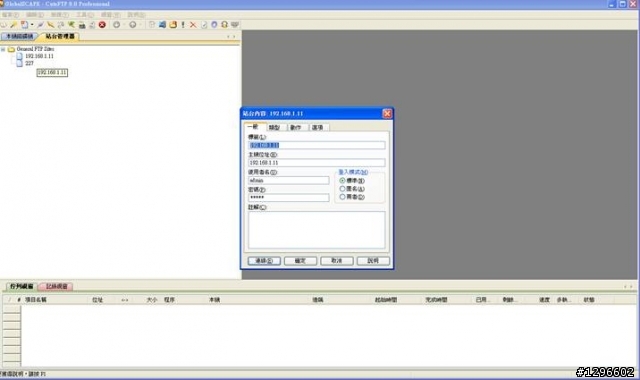Click the 連線 (Connect) button in dialog
This screenshot has width=640, height=380.
[264, 261]
